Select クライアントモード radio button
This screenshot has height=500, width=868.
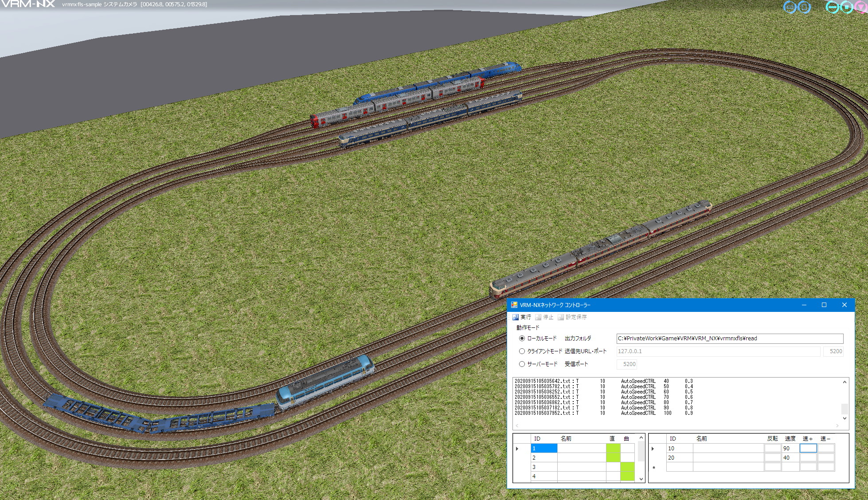coord(522,351)
